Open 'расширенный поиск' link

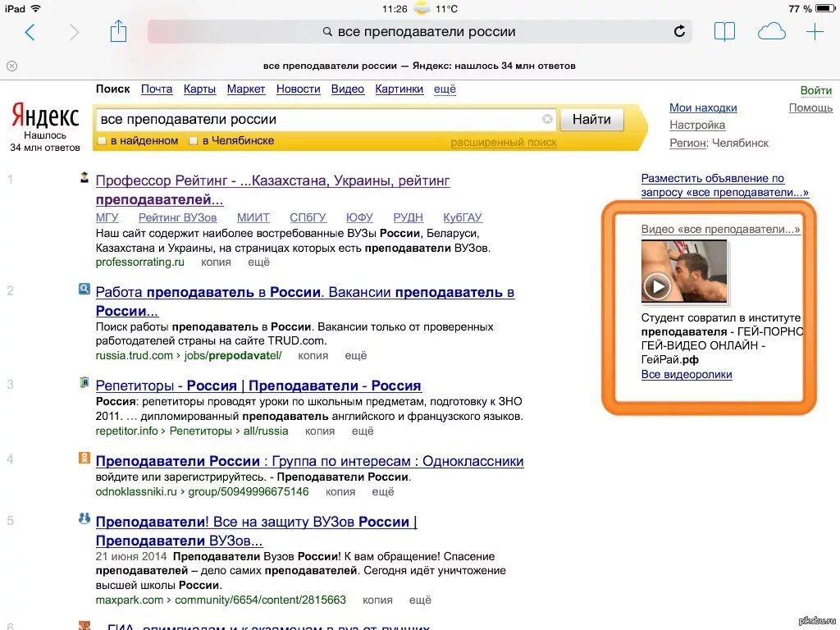coord(504,143)
